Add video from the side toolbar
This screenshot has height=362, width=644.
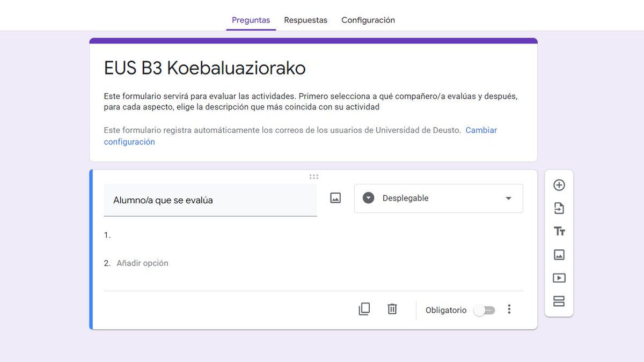pos(559,278)
